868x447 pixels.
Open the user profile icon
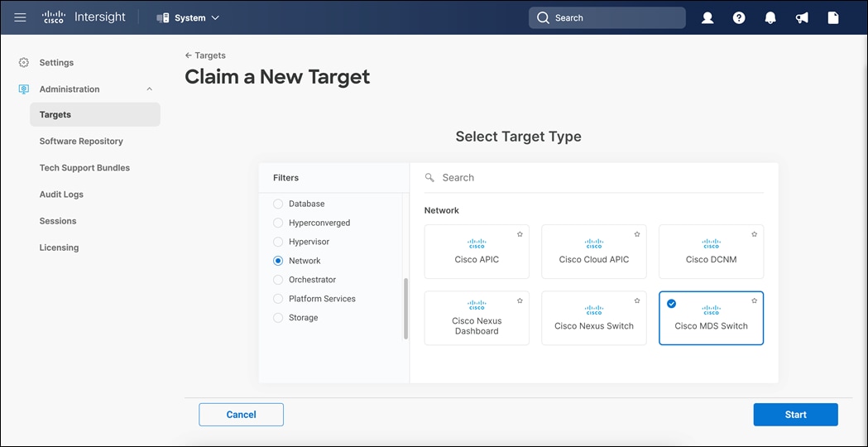(x=707, y=18)
